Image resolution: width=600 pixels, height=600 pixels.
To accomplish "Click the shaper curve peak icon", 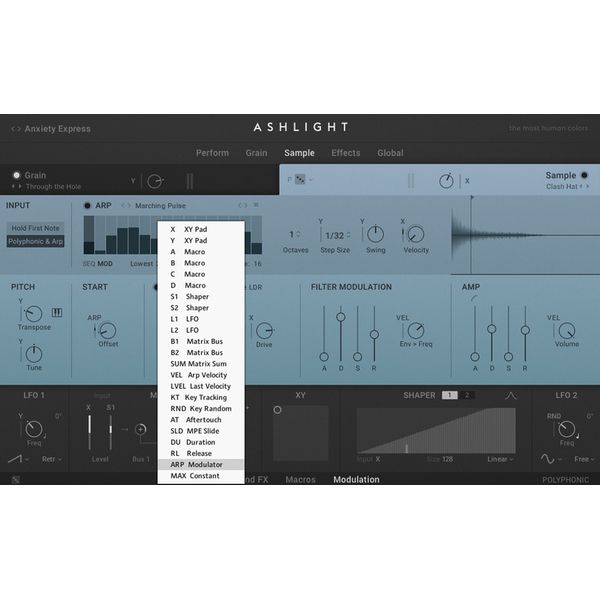I will 511,396.
